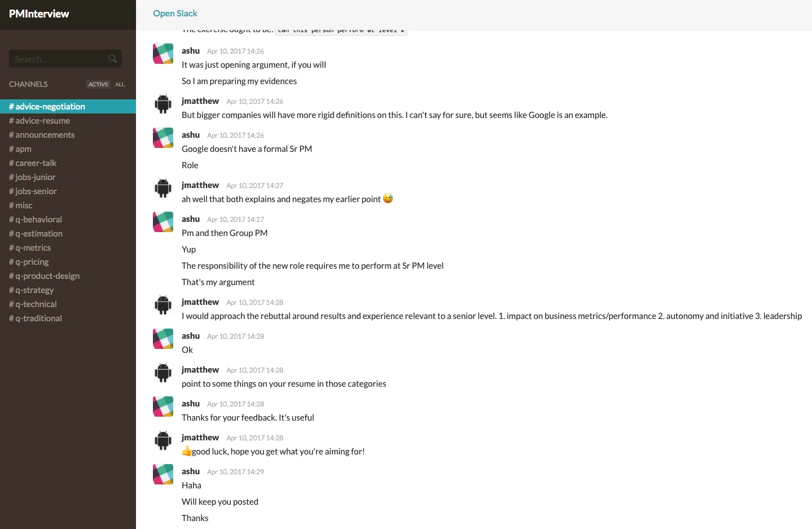Toggle the ACTIVE channels filter
This screenshot has height=529, width=812.
point(98,84)
